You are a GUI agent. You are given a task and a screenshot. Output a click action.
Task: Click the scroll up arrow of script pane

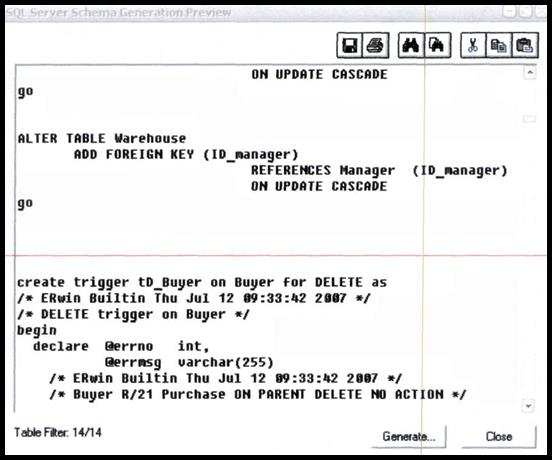click(x=530, y=73)
